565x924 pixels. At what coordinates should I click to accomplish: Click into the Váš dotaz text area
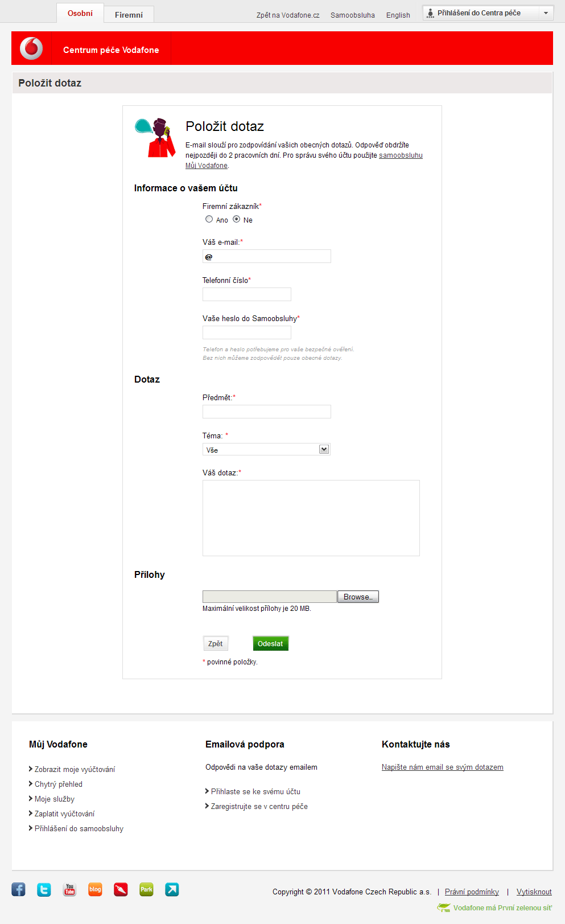click(311, 518)
